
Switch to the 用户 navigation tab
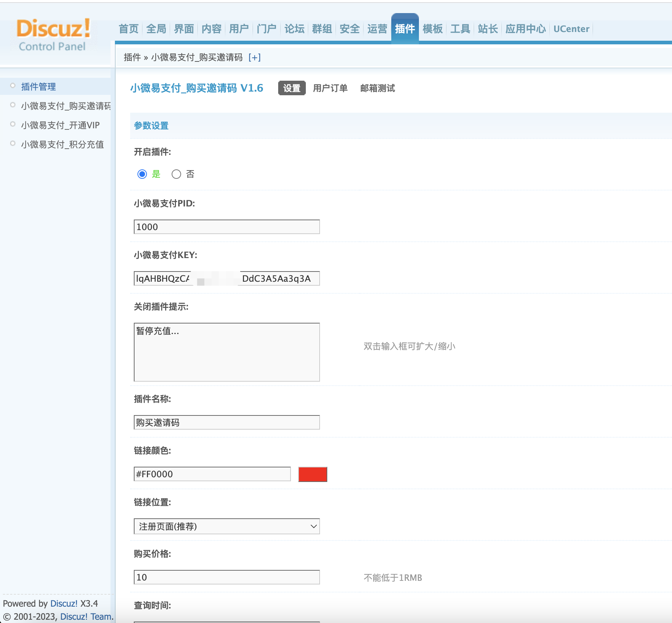(x=239, y=29)
